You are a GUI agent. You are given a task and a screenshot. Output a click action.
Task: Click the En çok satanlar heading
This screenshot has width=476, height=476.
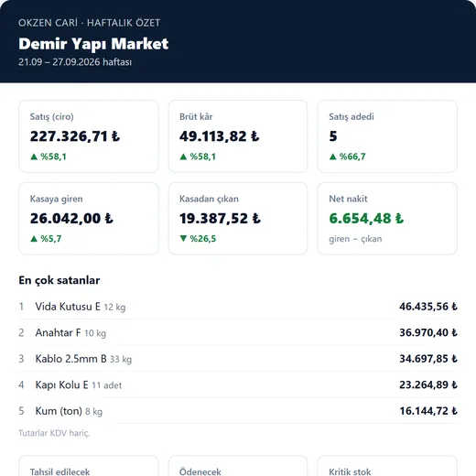point(59,280)
